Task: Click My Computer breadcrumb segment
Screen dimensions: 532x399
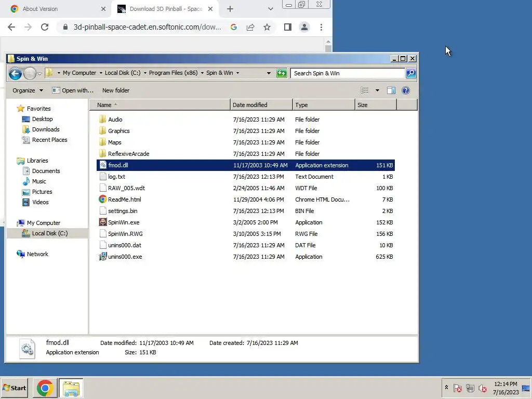Action: click(x=79, y=73)
